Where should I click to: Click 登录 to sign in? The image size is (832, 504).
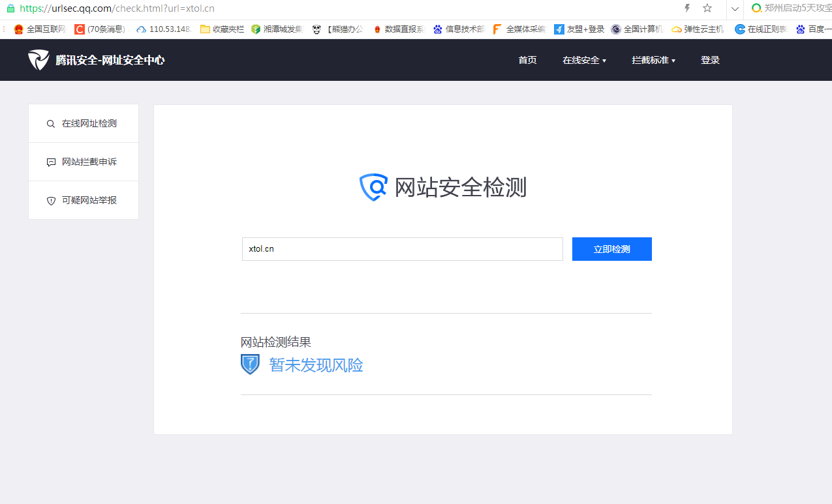tap(710, 60)
